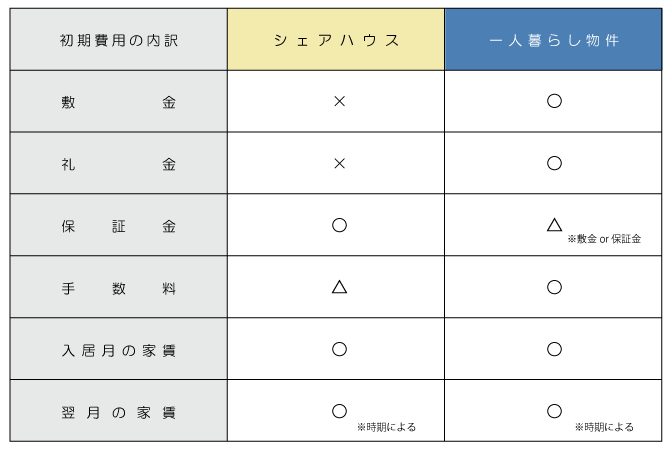
Task: Select the blue 一人暮らし物件 column header
Action: pos(553,40)
